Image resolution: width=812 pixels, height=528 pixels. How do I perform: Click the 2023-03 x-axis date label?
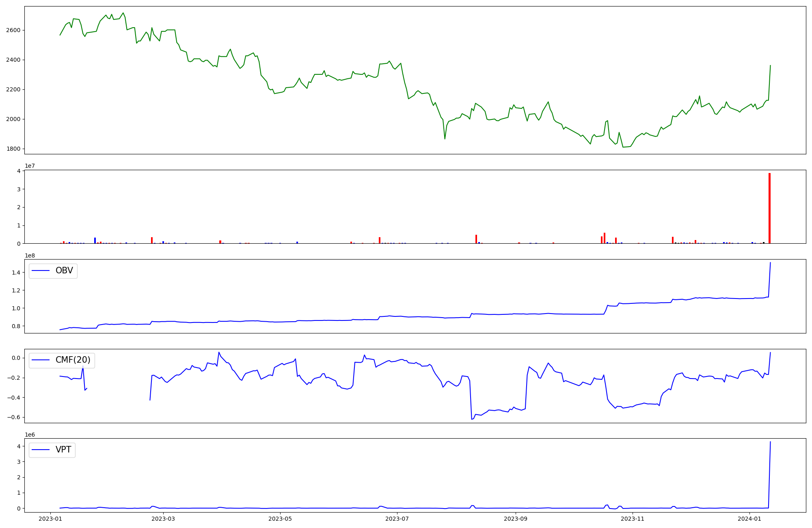click(163, 519)
